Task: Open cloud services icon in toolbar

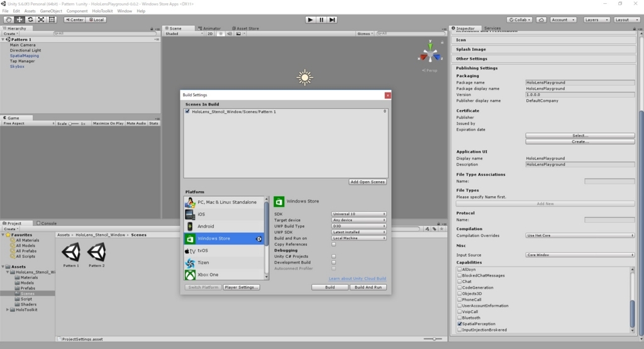Action: [541, 19]
